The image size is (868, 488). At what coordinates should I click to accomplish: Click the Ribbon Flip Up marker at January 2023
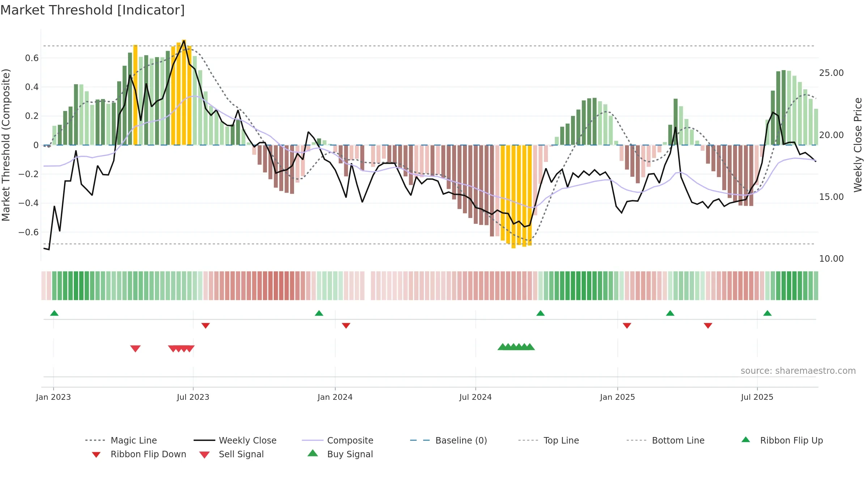pyautogui.click(x=54, y=313)
